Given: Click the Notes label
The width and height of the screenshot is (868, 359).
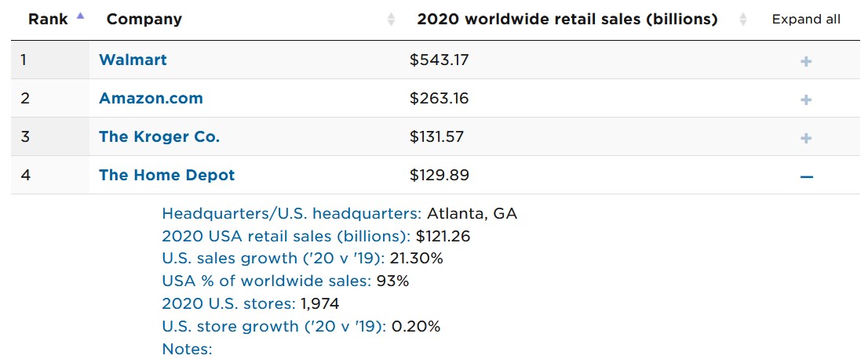Looking at the screenshot, I should point(187,349).
